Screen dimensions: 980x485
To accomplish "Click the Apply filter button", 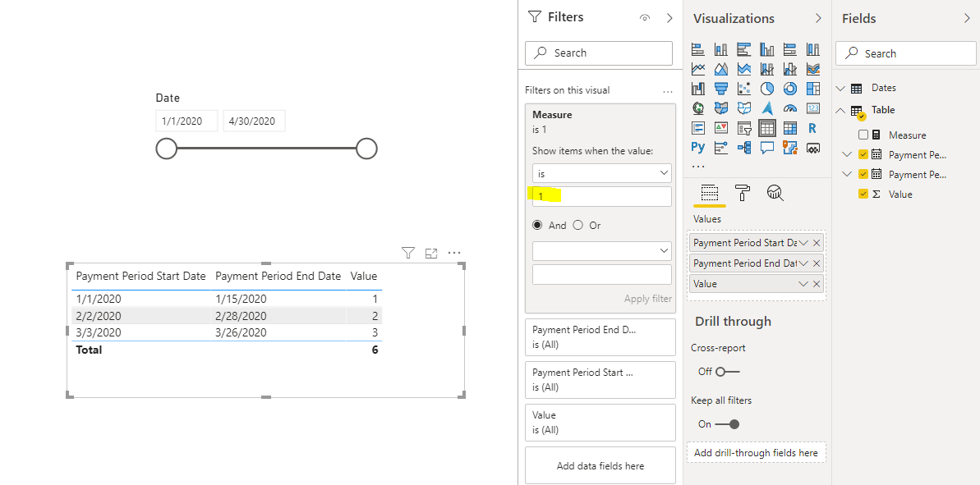I will (648, 299).
